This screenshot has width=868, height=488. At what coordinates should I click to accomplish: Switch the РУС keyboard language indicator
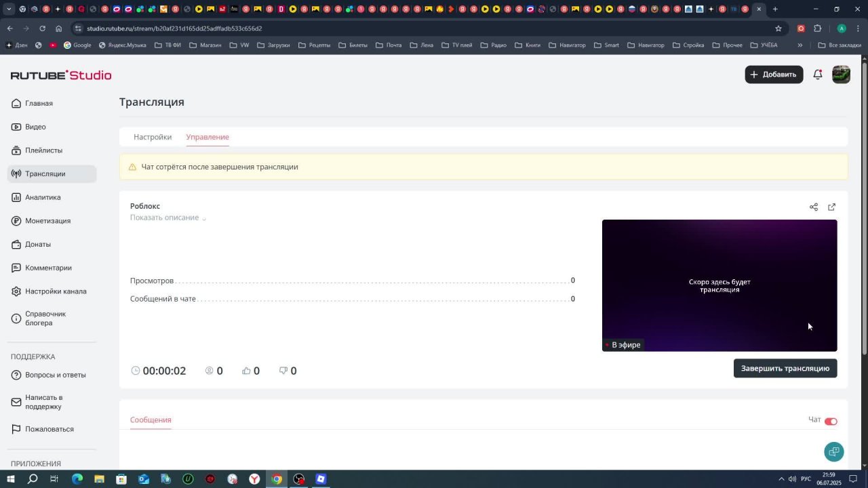coord(806,479)
